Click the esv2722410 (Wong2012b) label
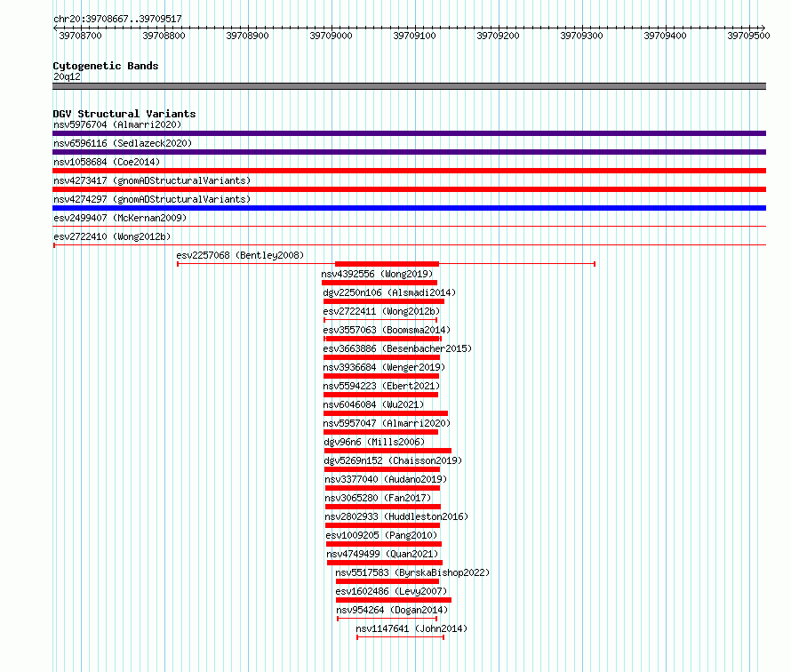Viewport: 791px width, 672px height. click(112, 236)
